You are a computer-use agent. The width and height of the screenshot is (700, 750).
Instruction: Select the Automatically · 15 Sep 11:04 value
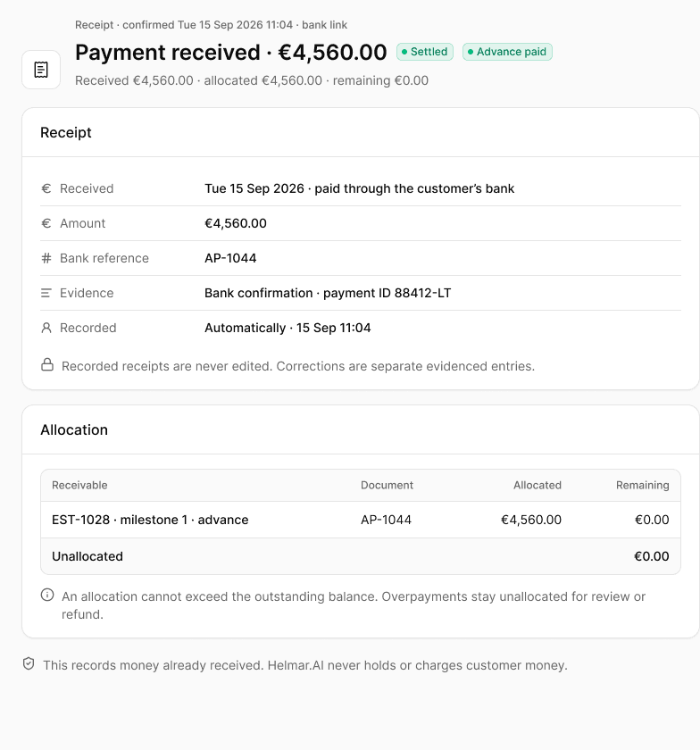(287, 329)
